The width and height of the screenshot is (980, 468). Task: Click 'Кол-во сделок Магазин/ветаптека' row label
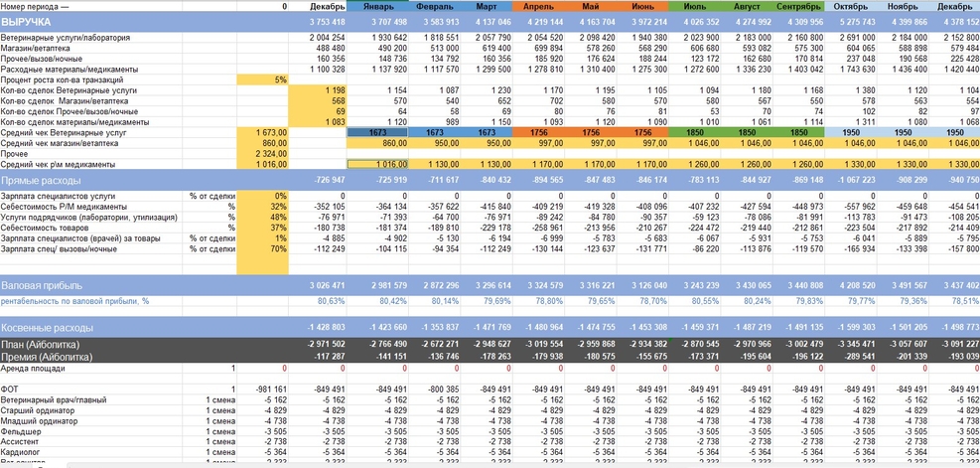[65, 101]
